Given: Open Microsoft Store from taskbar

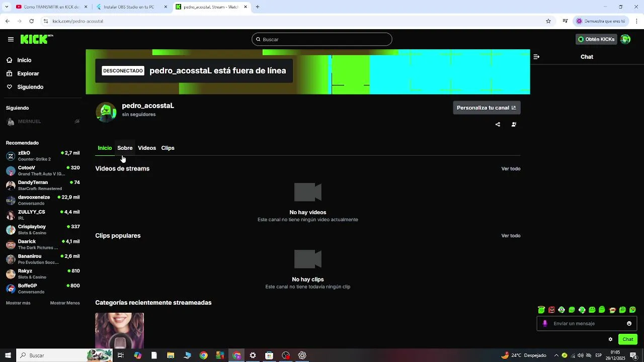Looking at the screenshot, I should click(x=269, y=355).
